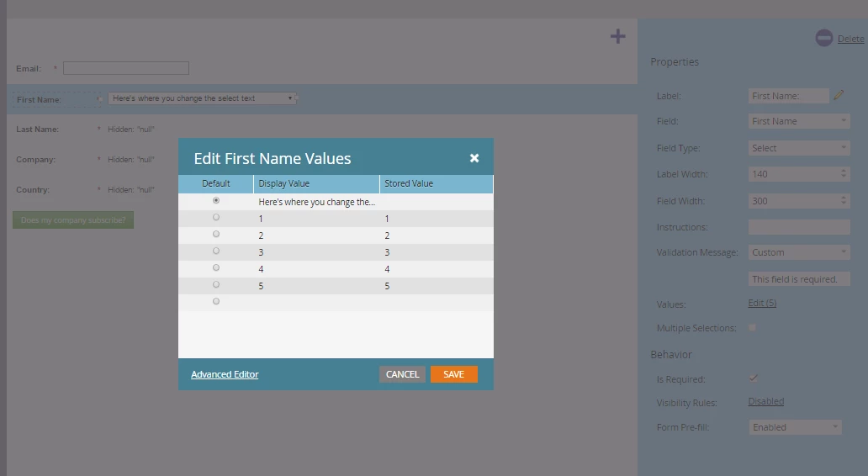Click the Email input field

click(x=126, y=68)
